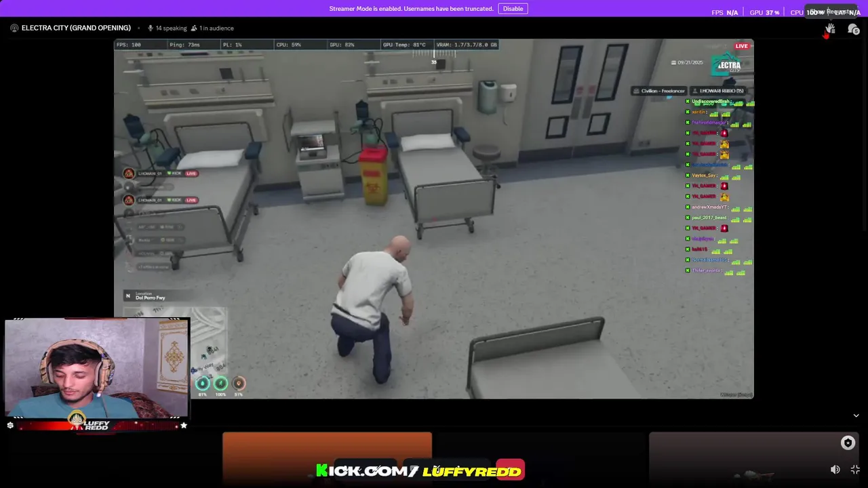Click the 1 in audience indicator
868x488 pixels.
point(212,28)
